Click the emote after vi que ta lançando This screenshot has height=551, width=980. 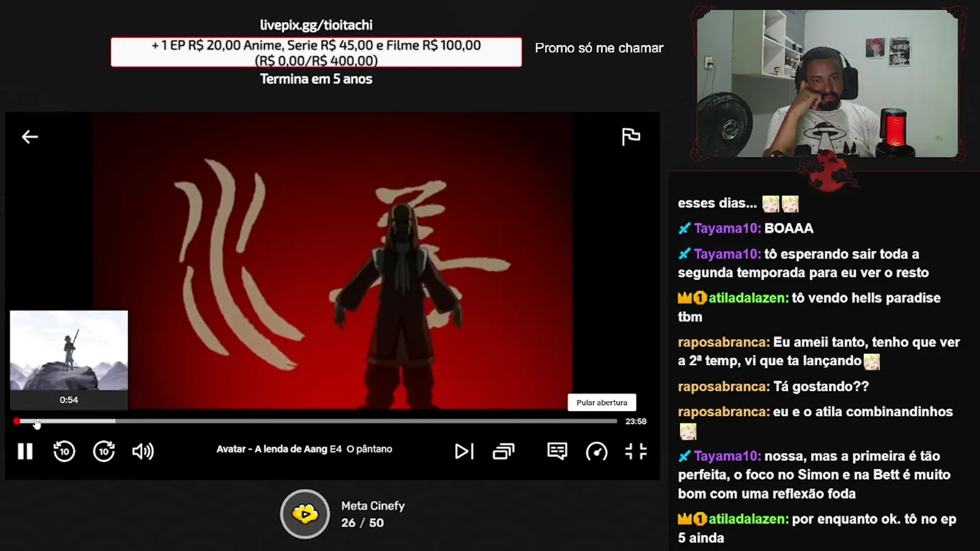click(x=871, y=361)
